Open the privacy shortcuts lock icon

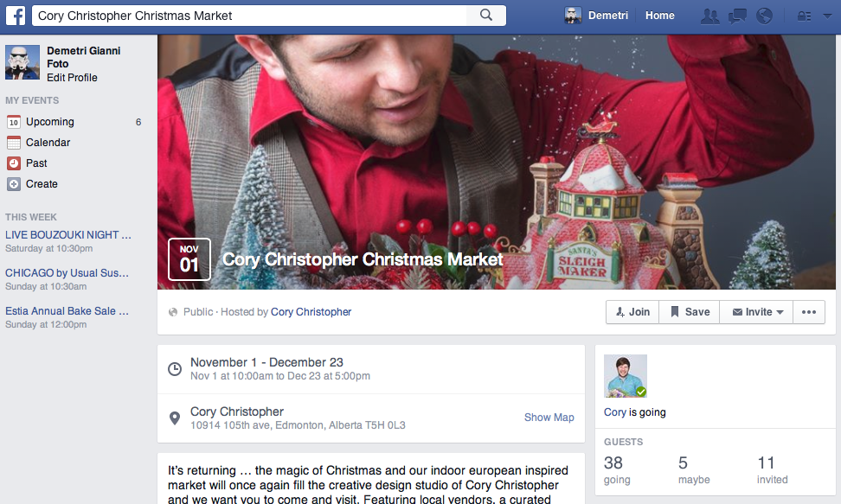[x=804, y=16]
